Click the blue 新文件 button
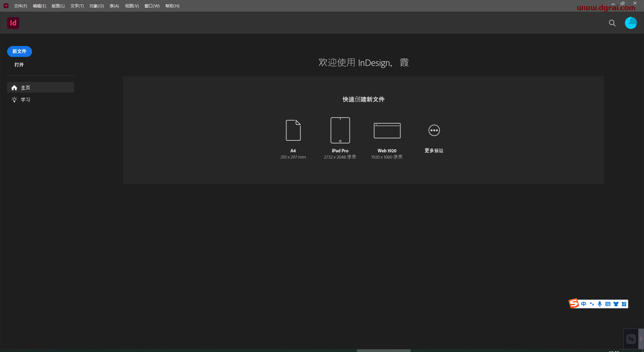 click(19, 51)
